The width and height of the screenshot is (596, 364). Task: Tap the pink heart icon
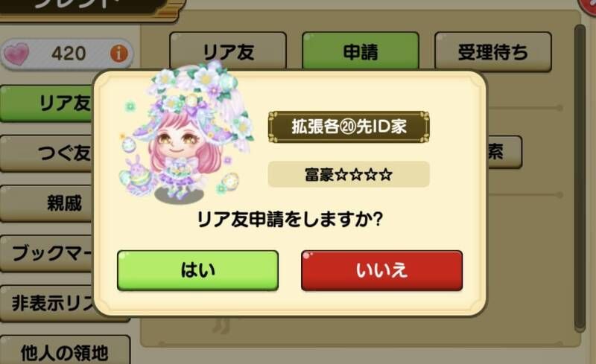pyautogui.click(x=16, y=54)
